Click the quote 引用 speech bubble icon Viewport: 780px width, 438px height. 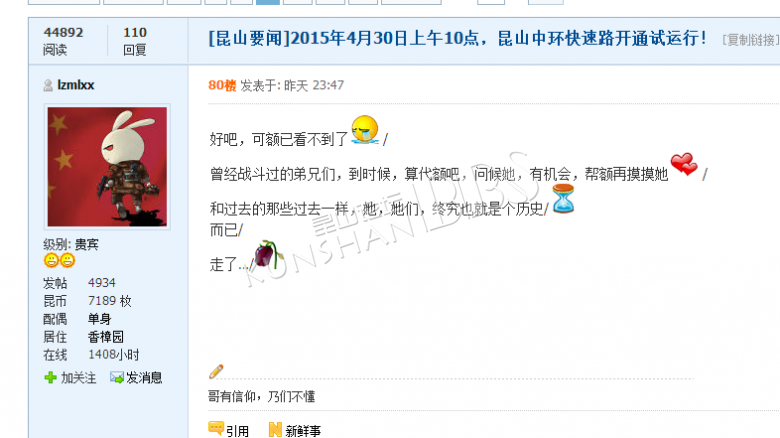(x=216, y=429)
